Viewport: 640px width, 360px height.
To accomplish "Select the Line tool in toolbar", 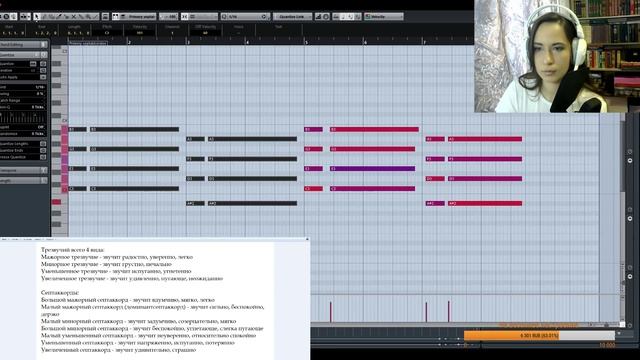I will (95, 17).
